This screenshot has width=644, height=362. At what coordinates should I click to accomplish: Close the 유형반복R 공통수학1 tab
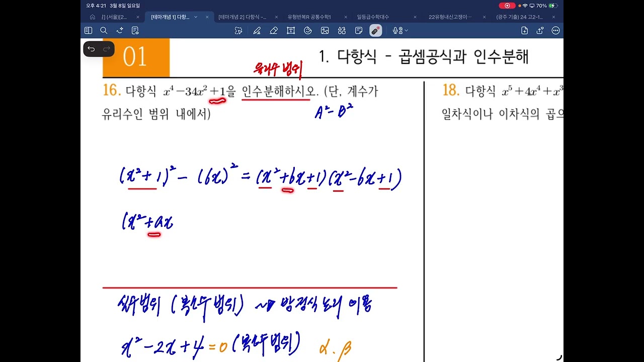tap(346, 17)
